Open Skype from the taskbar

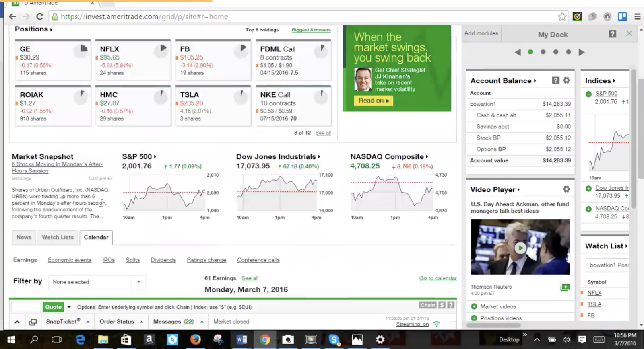[x=334, y=340]
